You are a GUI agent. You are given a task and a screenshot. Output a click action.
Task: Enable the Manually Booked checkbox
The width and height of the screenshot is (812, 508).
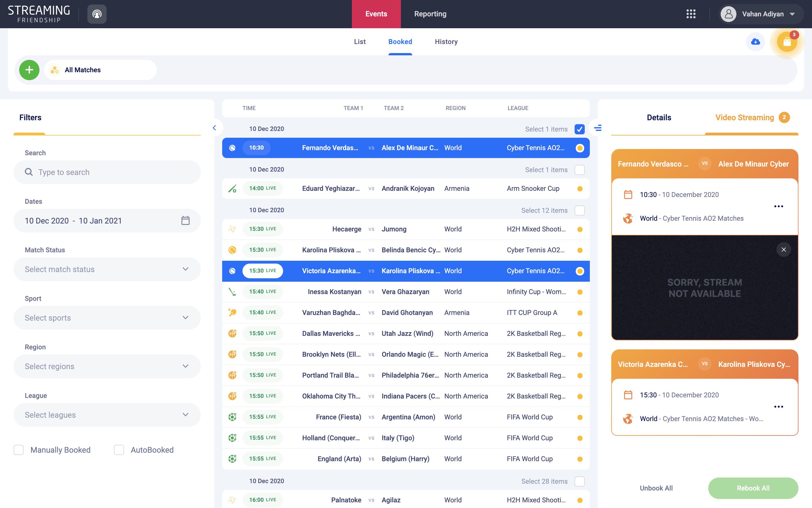tap(18, 450)
